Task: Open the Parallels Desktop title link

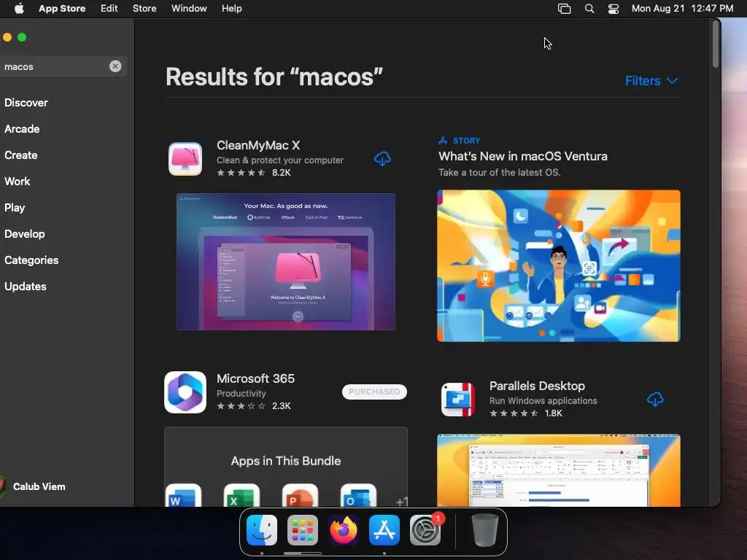Action: pos(537,386)
